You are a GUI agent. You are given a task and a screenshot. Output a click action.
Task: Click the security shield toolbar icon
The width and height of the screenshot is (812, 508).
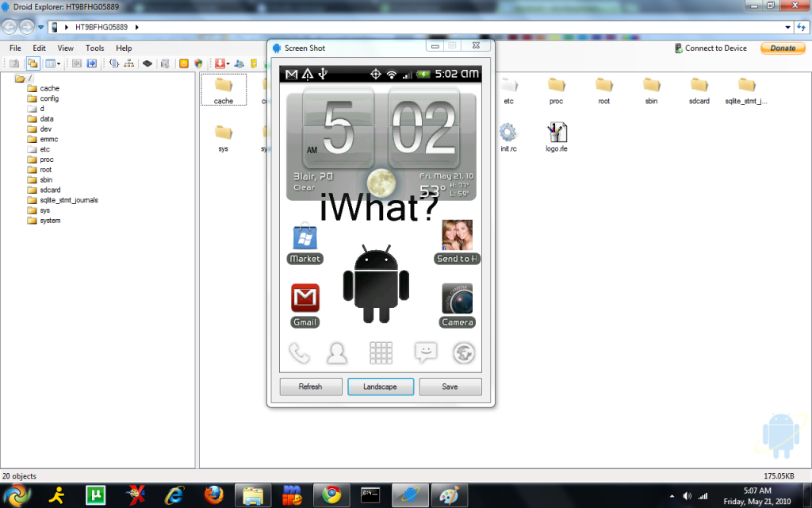(199, 63)
